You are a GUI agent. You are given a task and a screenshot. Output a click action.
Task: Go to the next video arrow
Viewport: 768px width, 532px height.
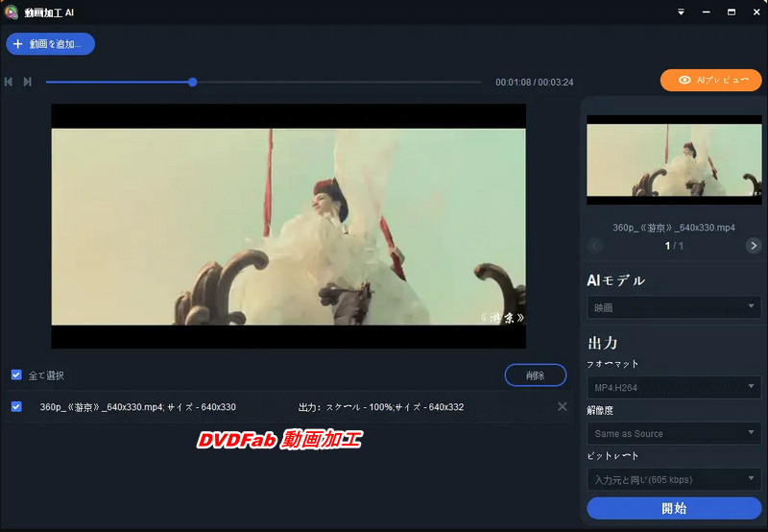pos(754,246)
